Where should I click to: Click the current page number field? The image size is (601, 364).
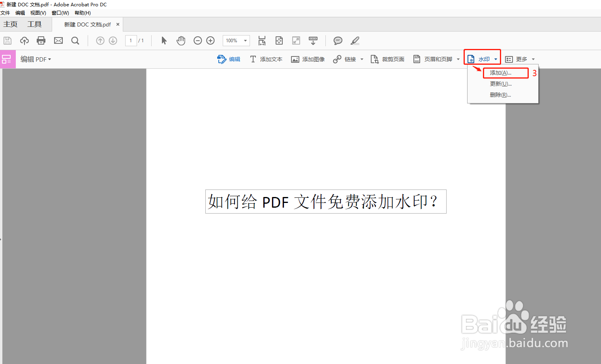tap(131, 41)
